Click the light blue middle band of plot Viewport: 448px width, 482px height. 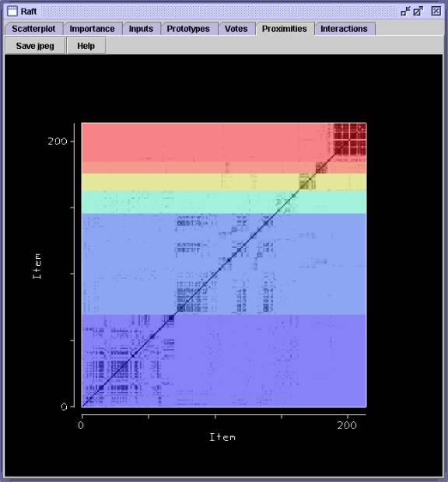coord(224,264)
